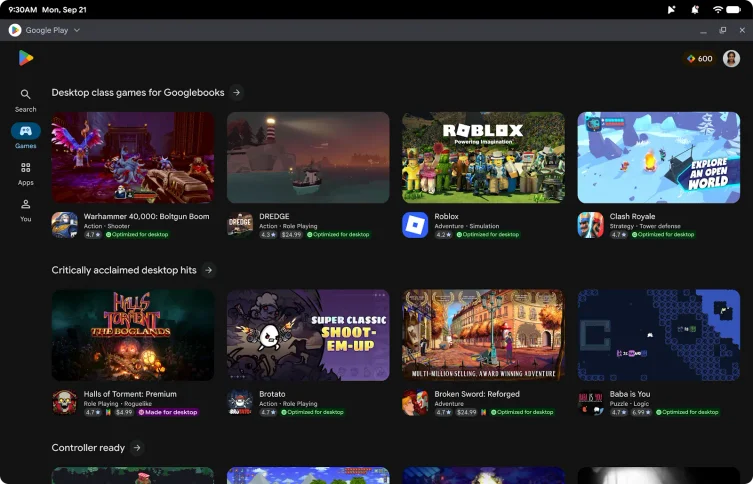Viewport: 753px width, 484px height.
Task: Expand Desktop class games for Googlebooks arrow
Action: coord(236,92)
